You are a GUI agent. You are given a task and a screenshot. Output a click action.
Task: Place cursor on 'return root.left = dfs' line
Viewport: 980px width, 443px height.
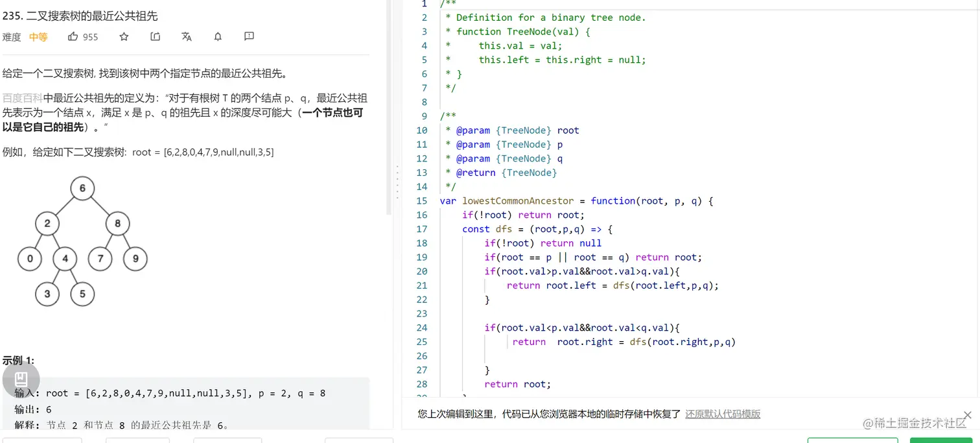tap(613, 285)
